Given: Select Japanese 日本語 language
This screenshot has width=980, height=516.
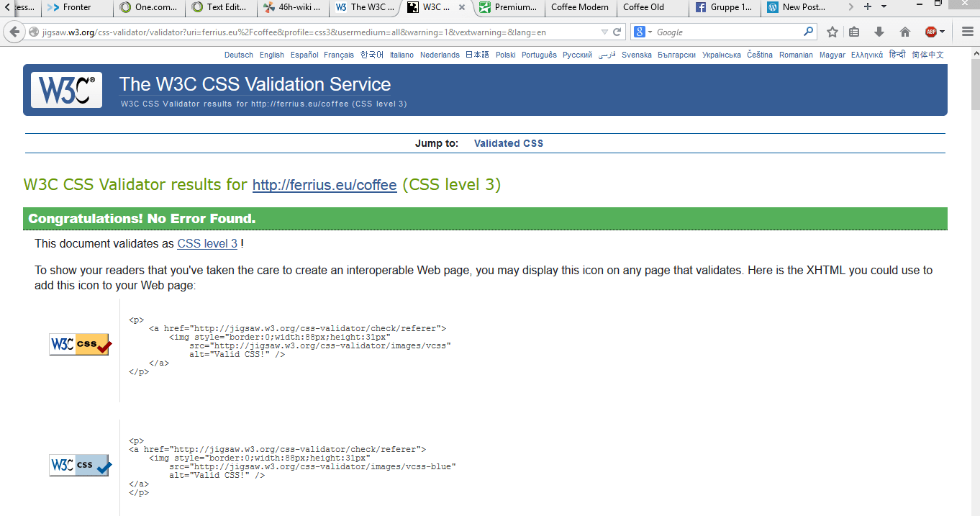Looking at the screenshot, I should (x=477, y=55).
